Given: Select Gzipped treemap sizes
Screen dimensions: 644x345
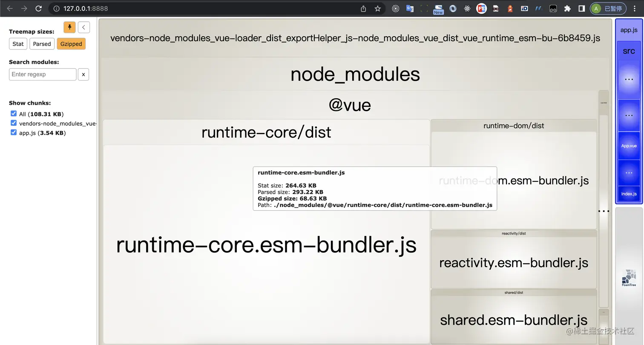Looking at the screenshot, I should pyautogui.click(x=71, y=44).
